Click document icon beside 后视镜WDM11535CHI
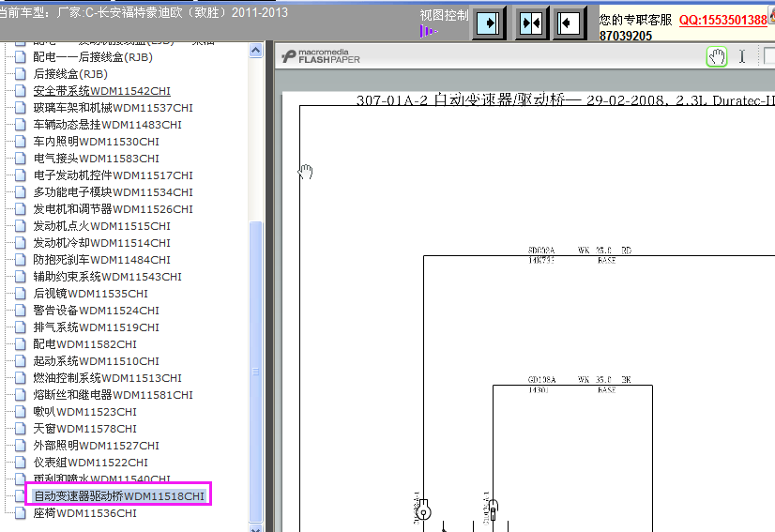The height and width of the screenshot is (532, 775). (x=21, y=294)
